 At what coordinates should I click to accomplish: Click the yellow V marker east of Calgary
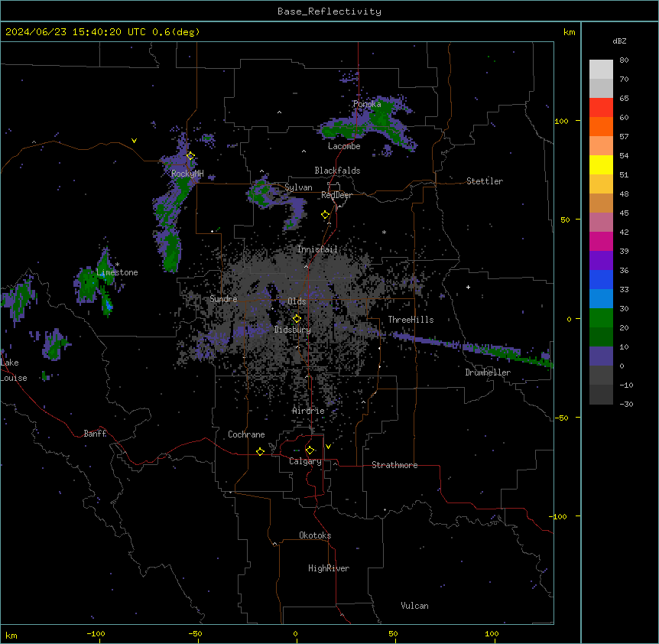[328, 447]
